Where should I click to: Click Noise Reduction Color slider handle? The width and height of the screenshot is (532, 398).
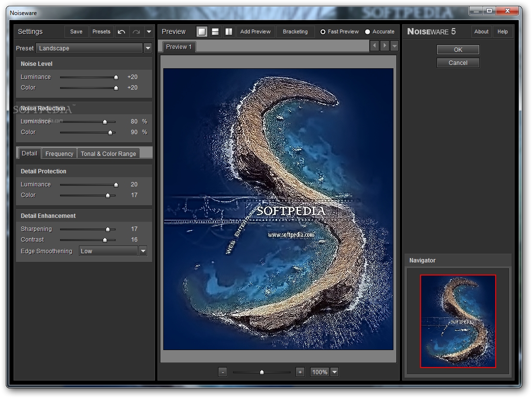pos(110,132)
